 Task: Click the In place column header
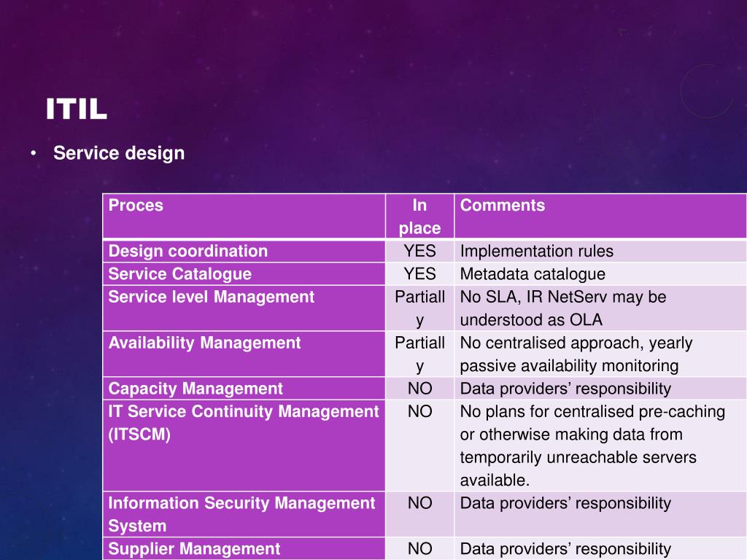pos(419,216)
